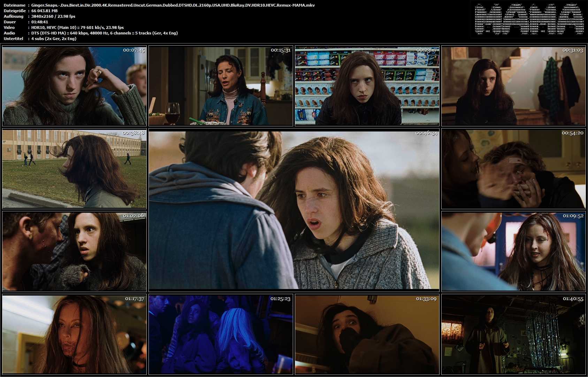Select the store aisle thumbnail at 00:23:17

(x=367, y=86)
